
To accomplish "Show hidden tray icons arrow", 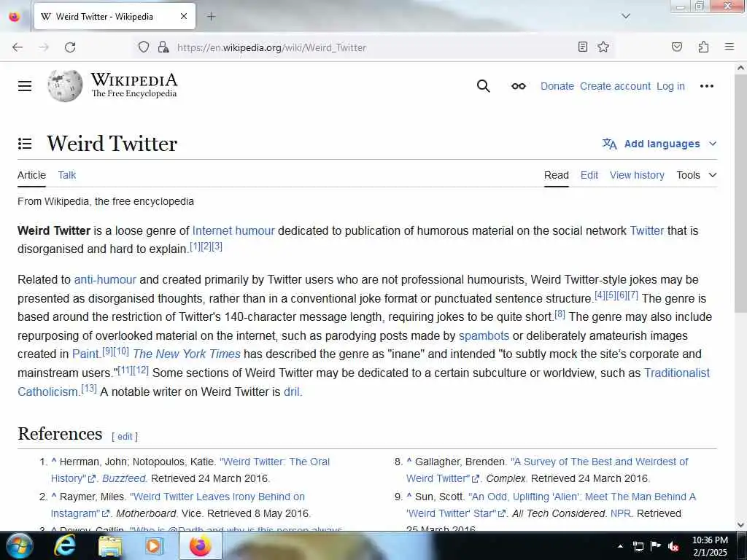I will click(620, 546).
